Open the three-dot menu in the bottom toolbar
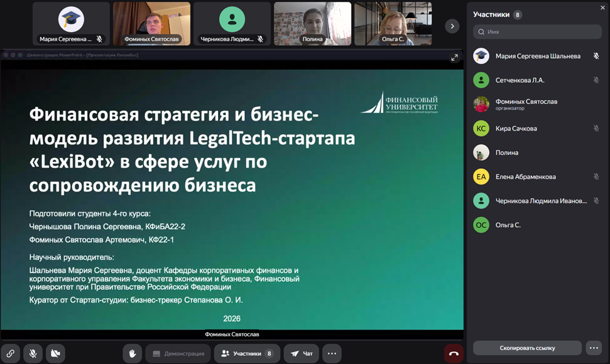610x364 pixels. (332, 353)
